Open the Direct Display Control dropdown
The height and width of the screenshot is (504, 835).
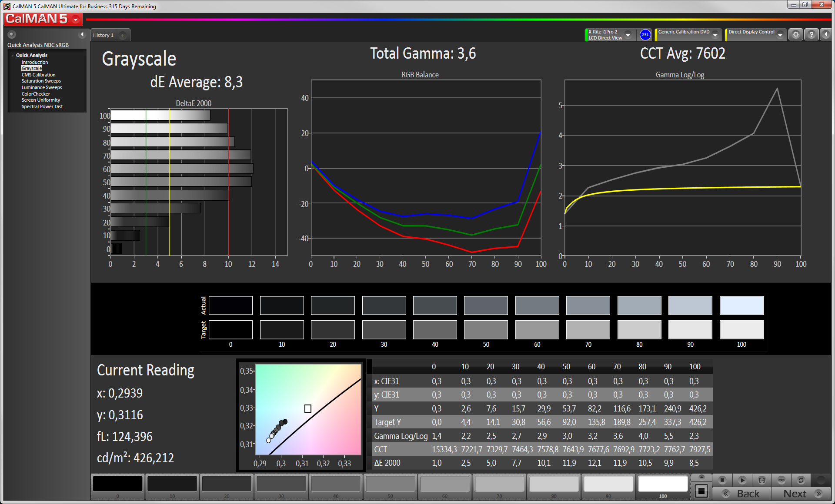coord(780,35)
